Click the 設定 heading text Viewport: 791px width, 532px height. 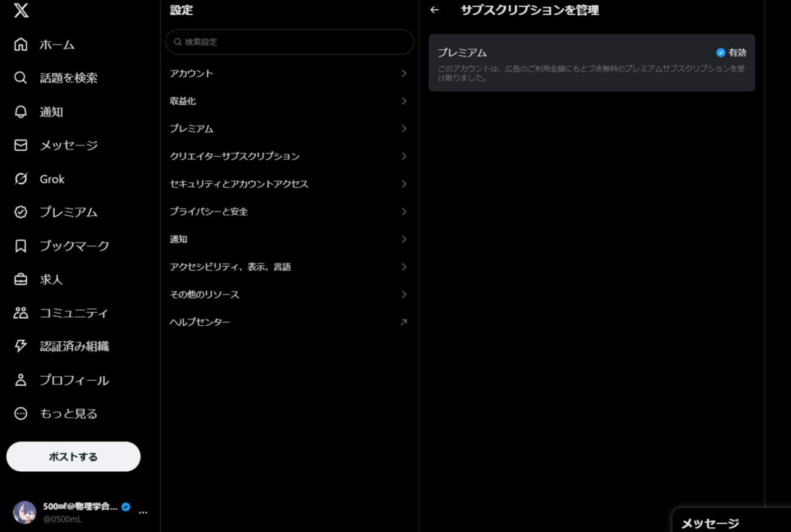(181, 10)
